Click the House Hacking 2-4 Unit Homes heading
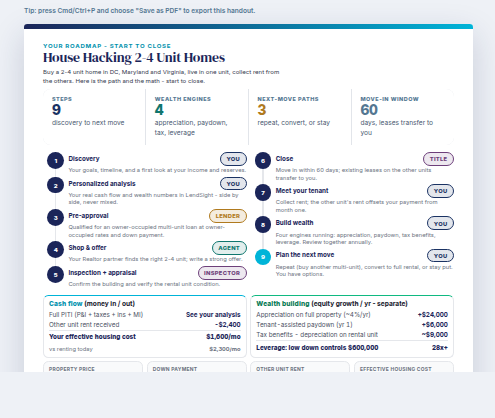495x418 pixels. tap(134, 58)
